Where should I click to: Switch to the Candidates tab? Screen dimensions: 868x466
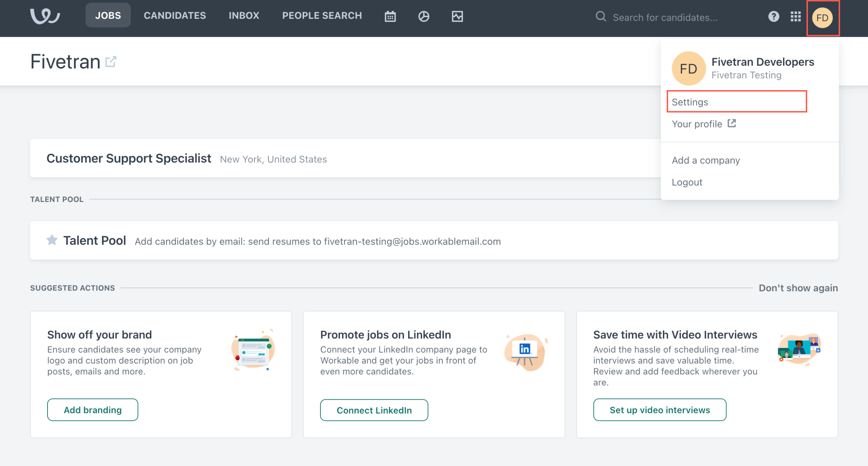[x=175, y=15]
